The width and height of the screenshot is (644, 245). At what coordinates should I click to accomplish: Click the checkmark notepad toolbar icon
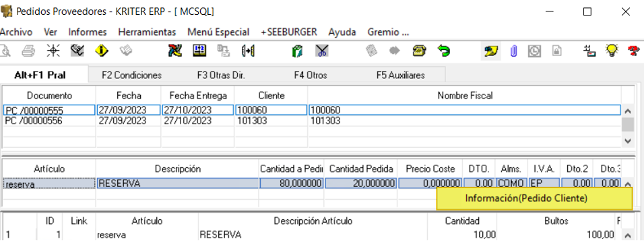(77, 51)
